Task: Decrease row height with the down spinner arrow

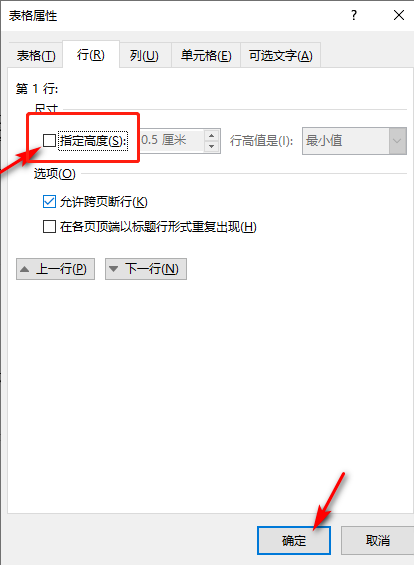Action: coord(212,146)
